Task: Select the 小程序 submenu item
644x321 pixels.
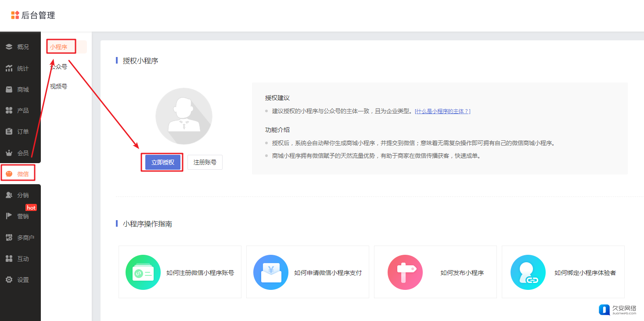Action: pyautogui.click(x=59, y=47)
